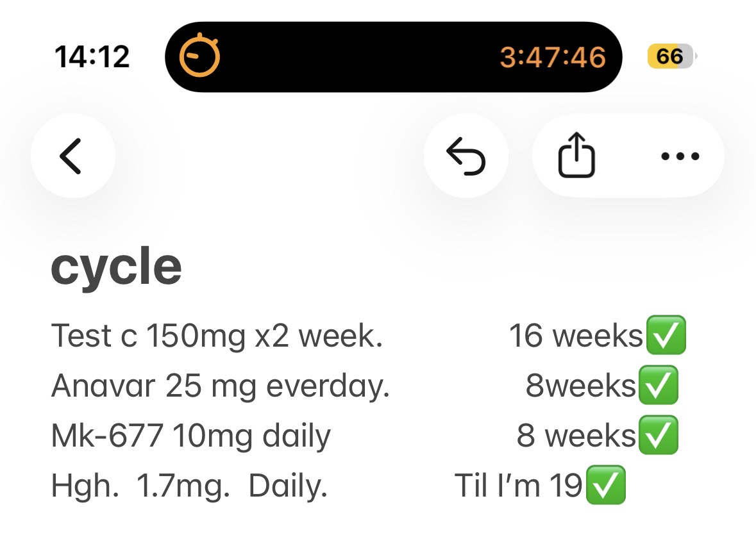Place cursor in Anavar 25 mg line
Viewport: 756px width, 544px height.
[221, 386]
